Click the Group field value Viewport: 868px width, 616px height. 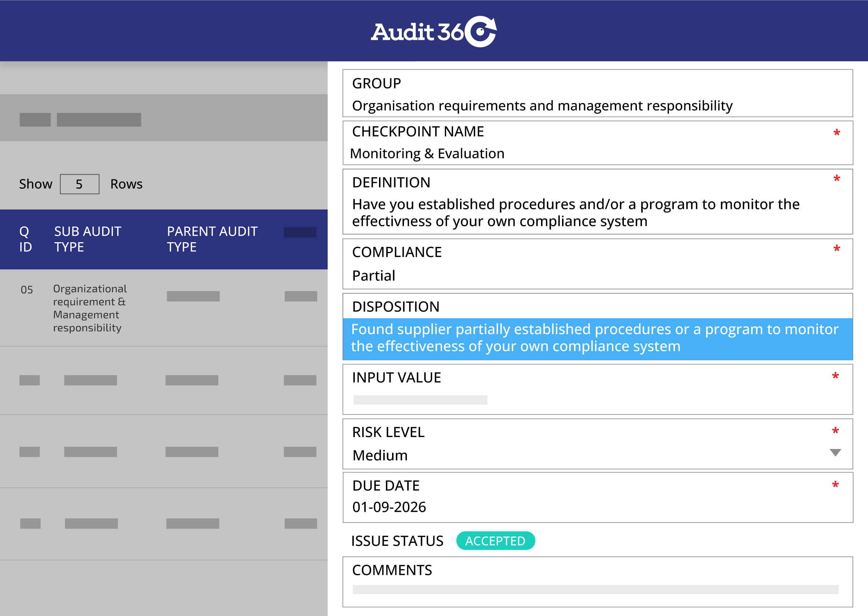point(542,106)
